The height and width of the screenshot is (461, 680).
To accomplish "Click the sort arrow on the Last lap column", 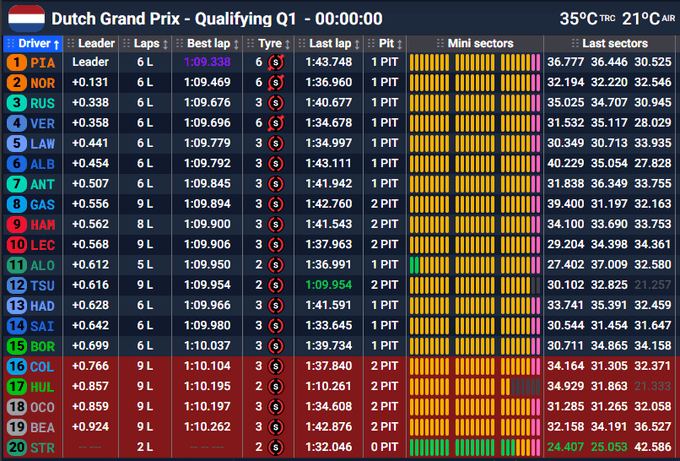I will [x=357, y=44].
